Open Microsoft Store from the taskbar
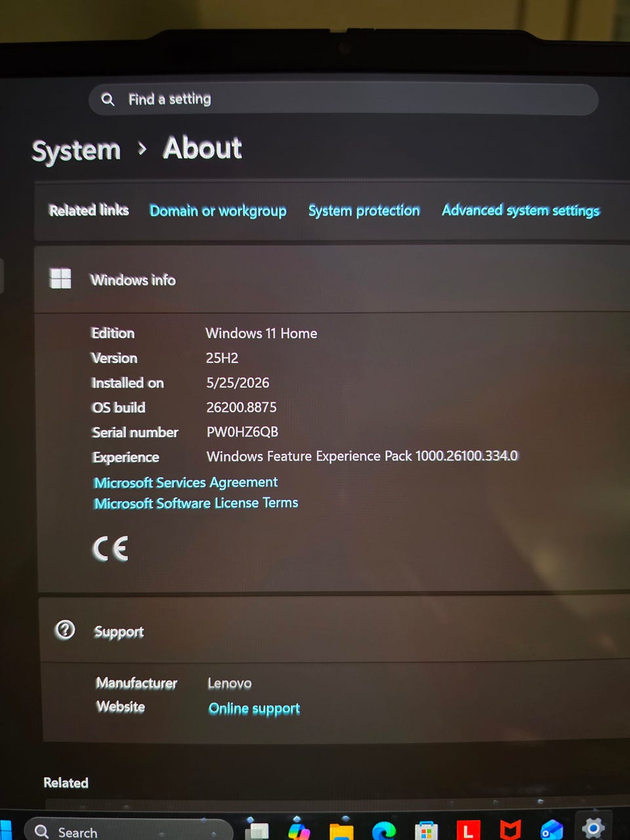Screen dimensions: 630x840 pos(426,831)
